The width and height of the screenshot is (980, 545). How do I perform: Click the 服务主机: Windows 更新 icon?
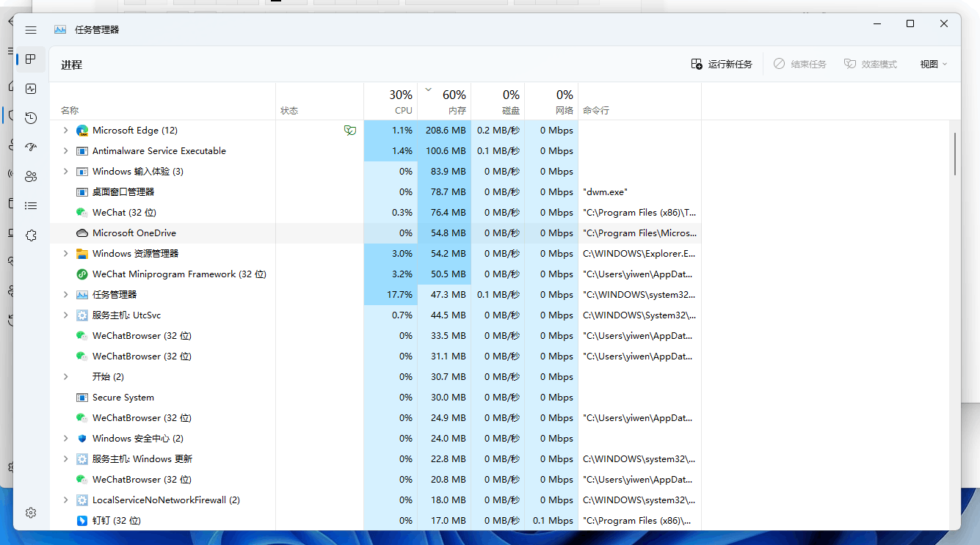82,459
